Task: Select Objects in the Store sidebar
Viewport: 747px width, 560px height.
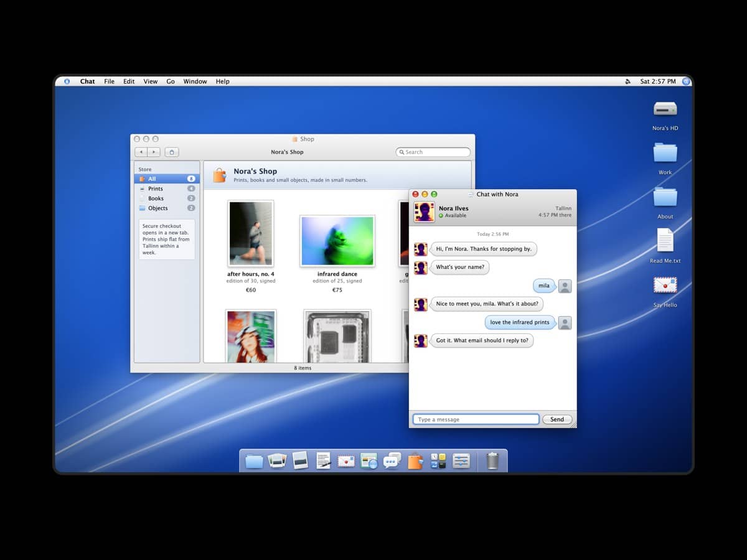Action: (167, 208)
